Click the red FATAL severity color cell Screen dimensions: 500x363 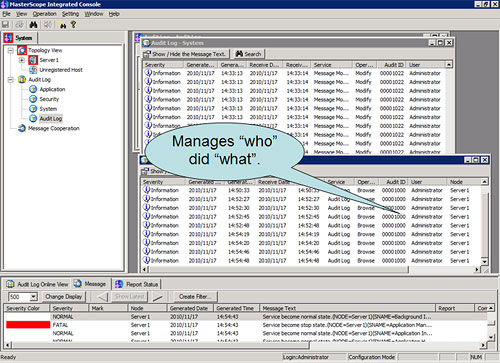pyautogui.click(x=28, y=325)
